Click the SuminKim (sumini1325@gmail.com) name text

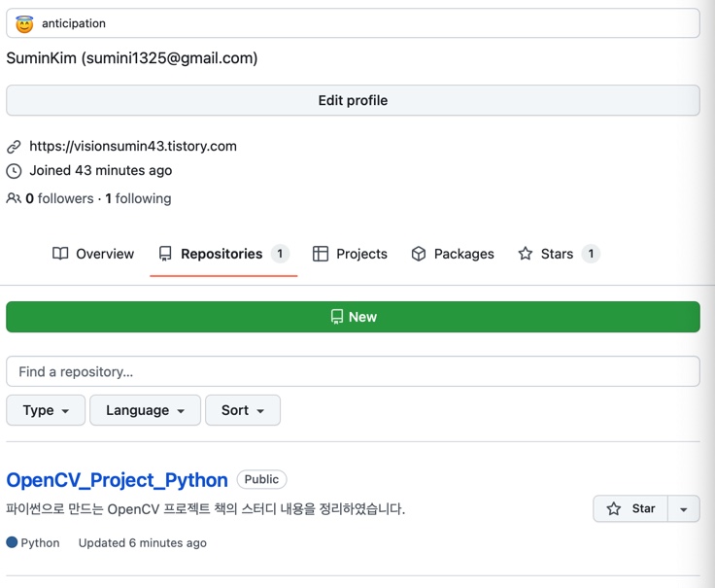(132, 58)
